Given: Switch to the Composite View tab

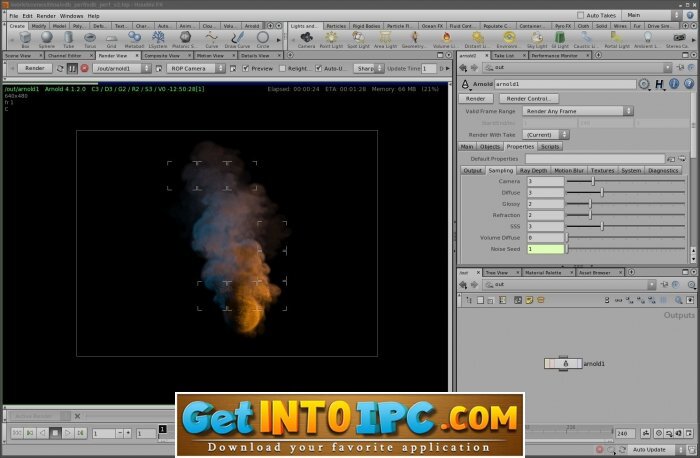Looking at the screenshot, I should coord(162,55).
